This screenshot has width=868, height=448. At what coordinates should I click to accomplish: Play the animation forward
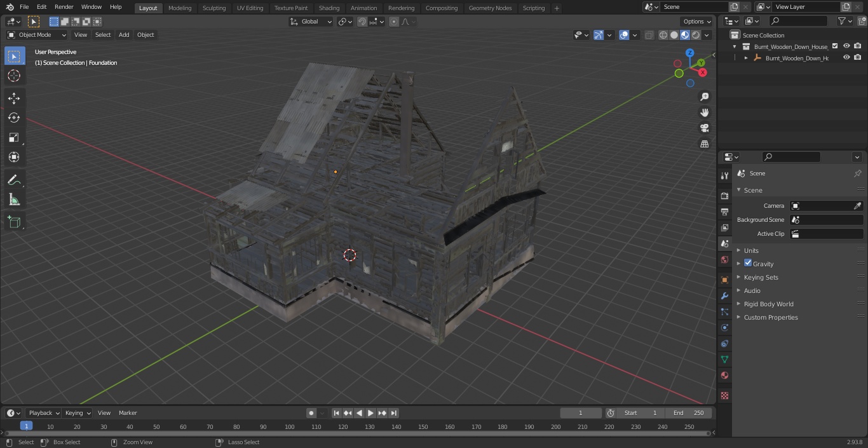(x=370, y=413)
